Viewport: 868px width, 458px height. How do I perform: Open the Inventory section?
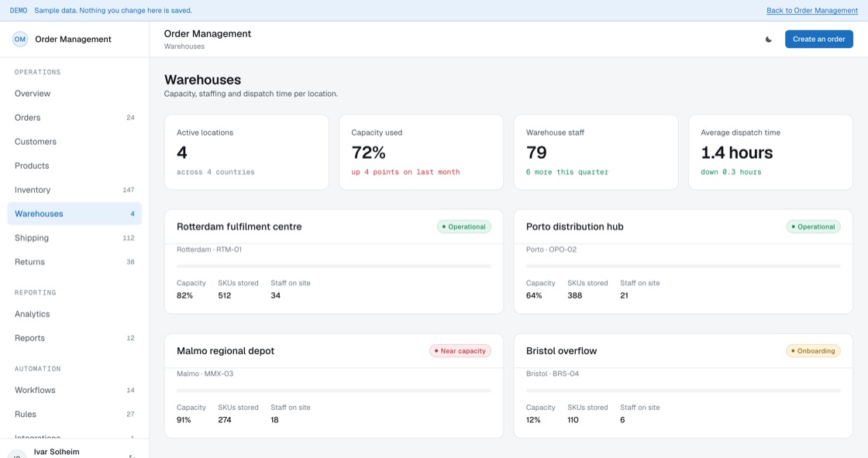(74, 190)
